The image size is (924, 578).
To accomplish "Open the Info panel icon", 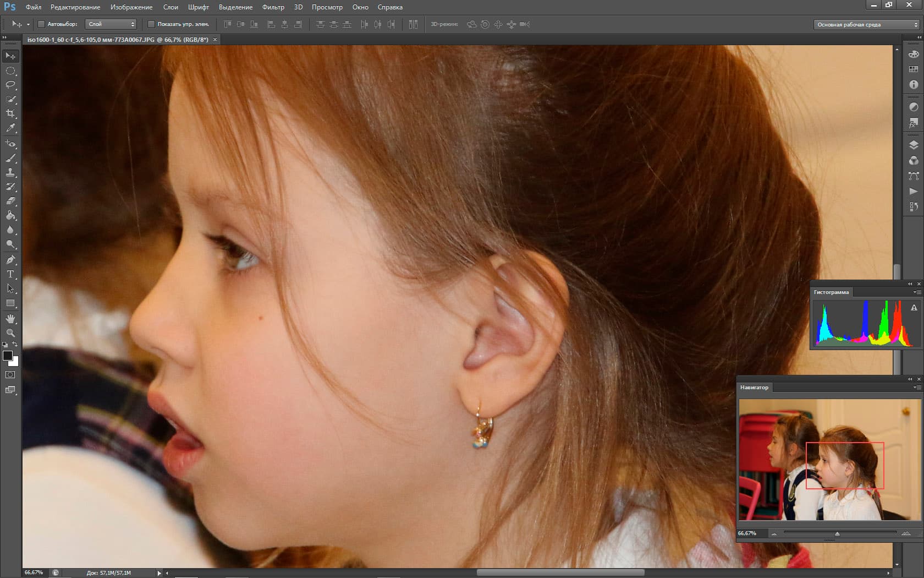I will (x=914, y=85).
